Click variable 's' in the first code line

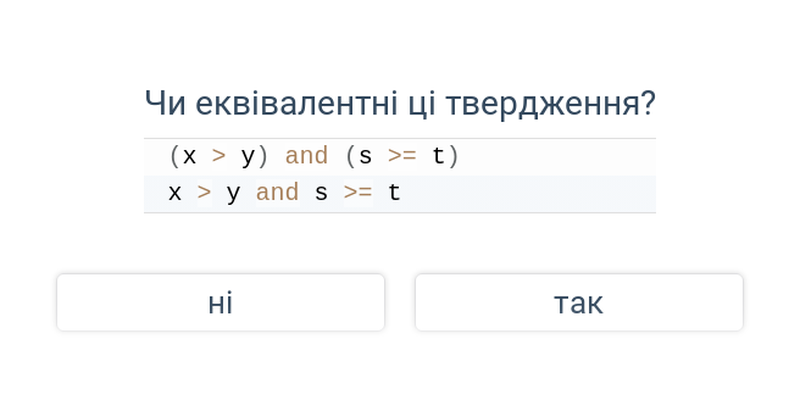click(x=365, y=157)
